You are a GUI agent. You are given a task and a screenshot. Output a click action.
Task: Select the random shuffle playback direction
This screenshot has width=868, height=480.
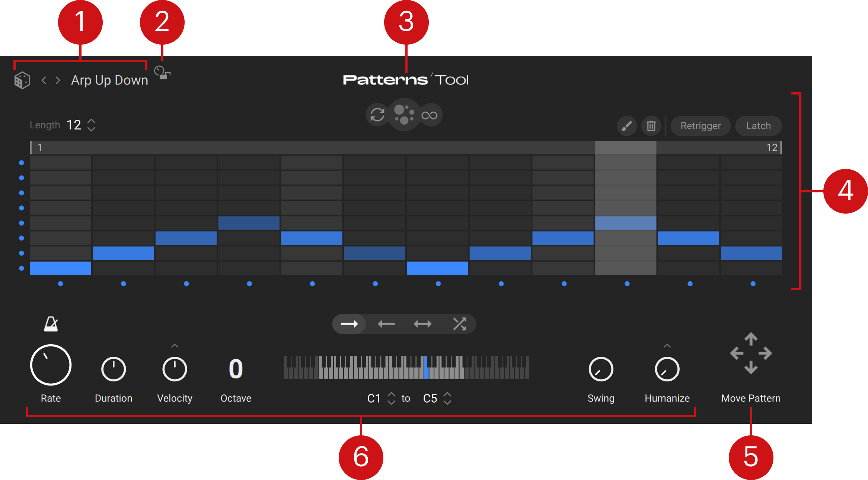tap(459, 324)
